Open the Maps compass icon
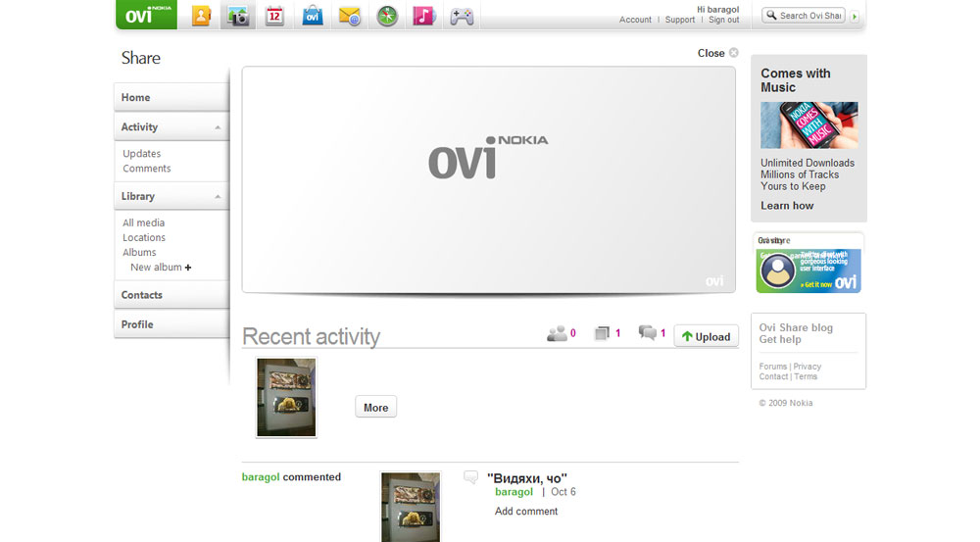Screen dimensions: 980x542 click(387, 16)
